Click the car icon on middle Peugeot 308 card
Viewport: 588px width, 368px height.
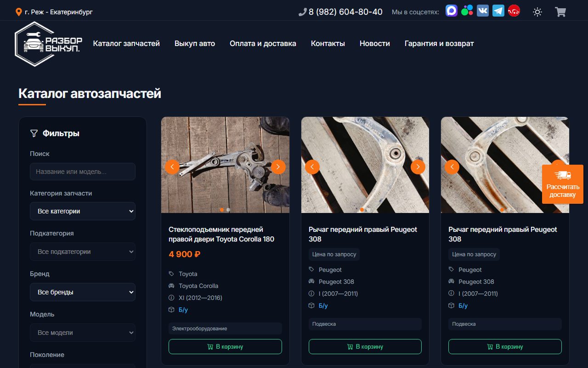click(311, 282)
